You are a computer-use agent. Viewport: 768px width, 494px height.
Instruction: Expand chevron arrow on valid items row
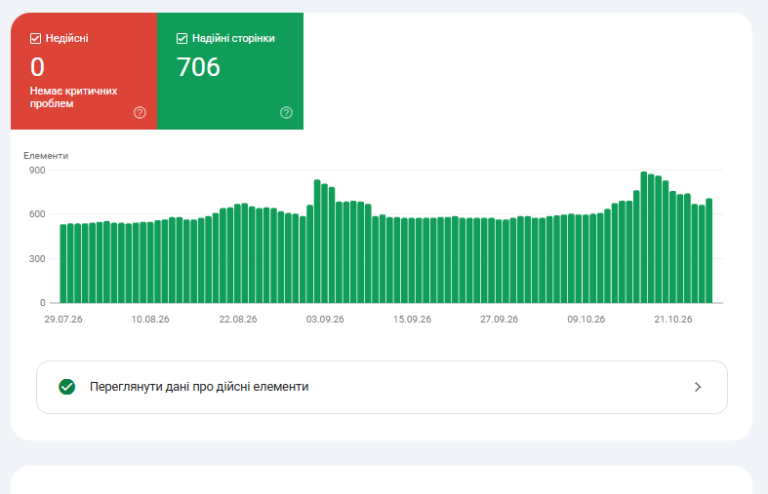click(x=698, y=387)
